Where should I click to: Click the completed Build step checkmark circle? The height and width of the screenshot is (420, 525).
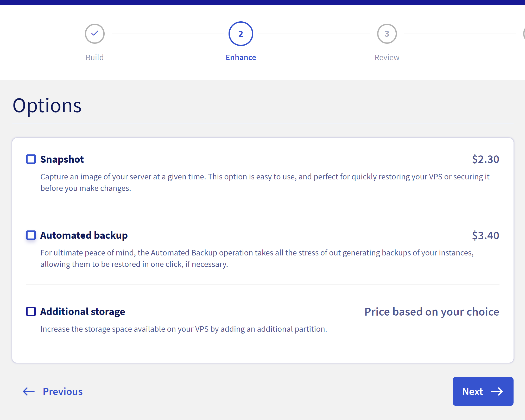tap(95, 34)
